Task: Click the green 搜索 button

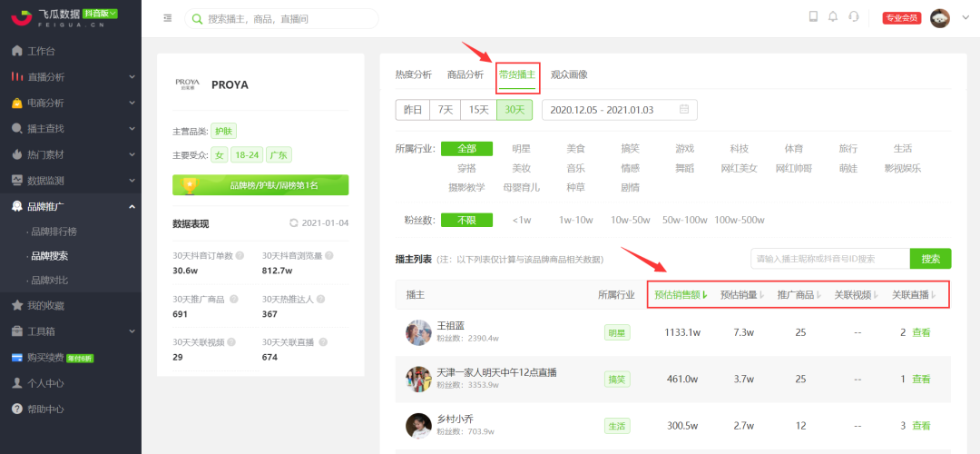Action: pos(931,258)
